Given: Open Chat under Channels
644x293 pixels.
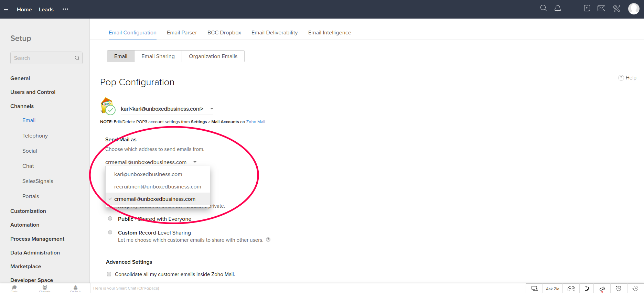Looking at the screenshot, I should tap(28, 166).
